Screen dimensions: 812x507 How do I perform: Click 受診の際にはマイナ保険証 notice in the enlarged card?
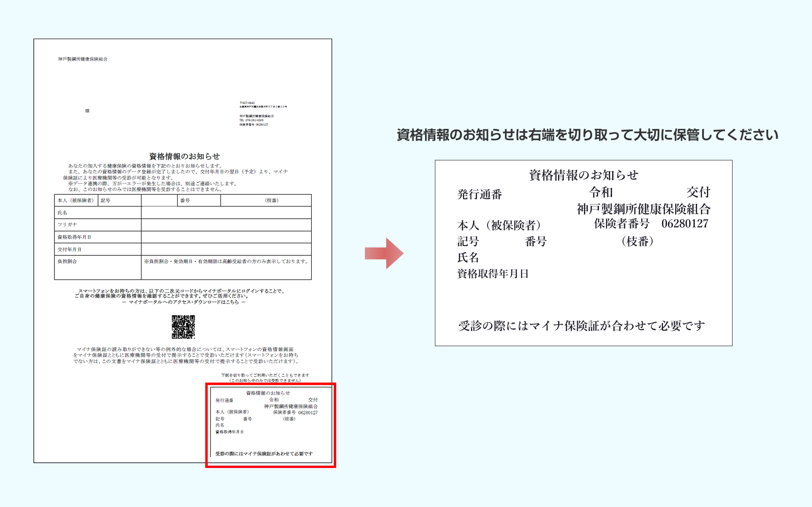click(x=582, y=325)
